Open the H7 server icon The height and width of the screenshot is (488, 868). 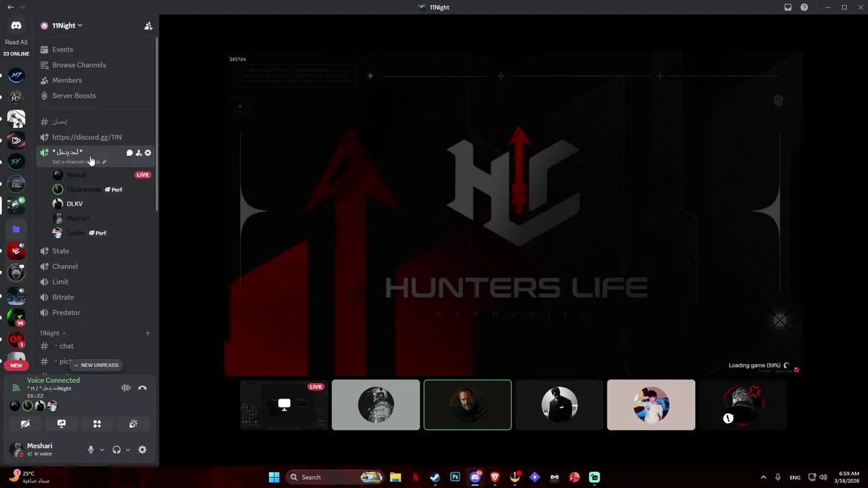16,75
